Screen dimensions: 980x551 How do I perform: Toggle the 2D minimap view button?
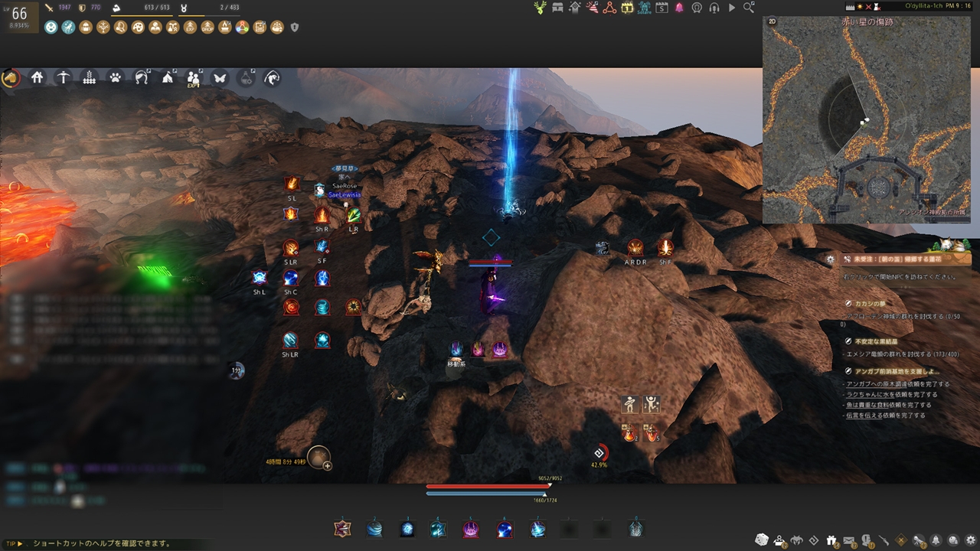[x=773, y=23]
